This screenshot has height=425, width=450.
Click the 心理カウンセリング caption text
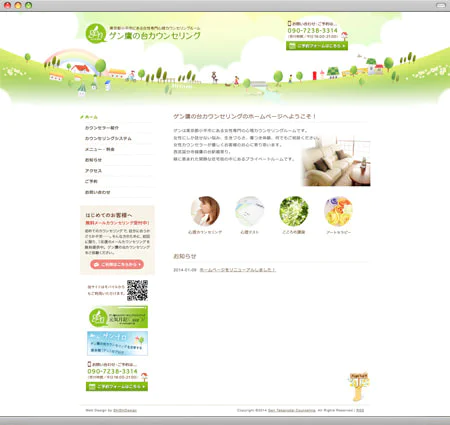point(205,232)
